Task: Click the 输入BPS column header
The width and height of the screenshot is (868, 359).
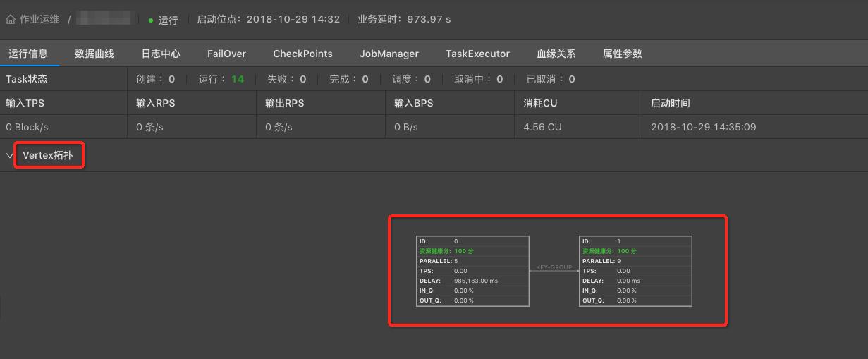Action: (x=414, y=103)
